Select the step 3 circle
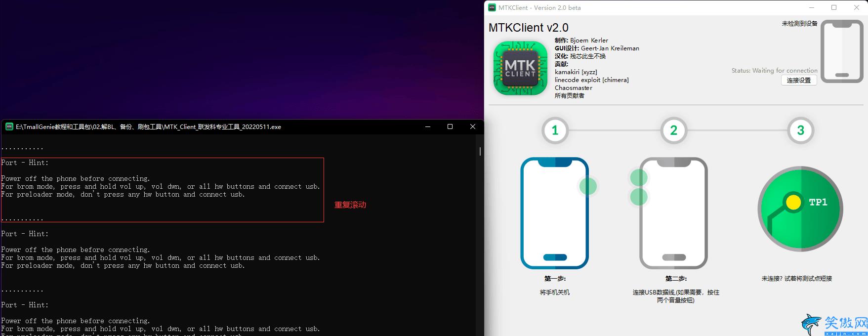Screen dimensions: 868x336 [x=800, y=130]
